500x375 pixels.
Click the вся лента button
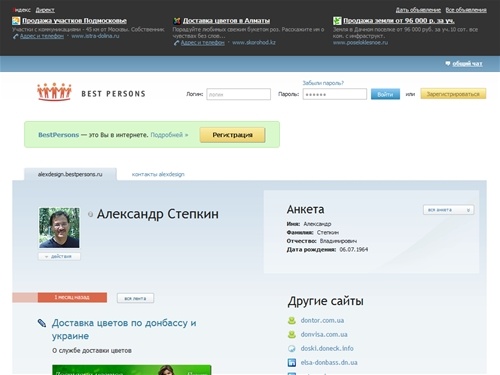(x=135, y=298)
